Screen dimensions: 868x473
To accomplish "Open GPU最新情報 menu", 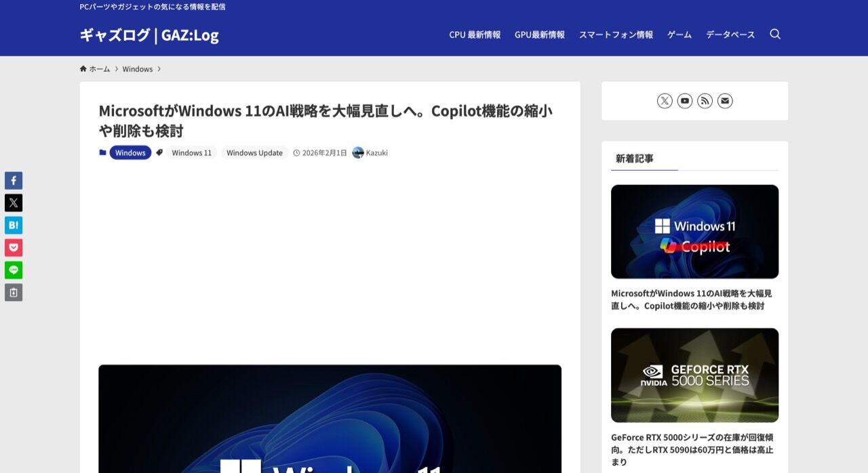I will click(x=540, y=35).
